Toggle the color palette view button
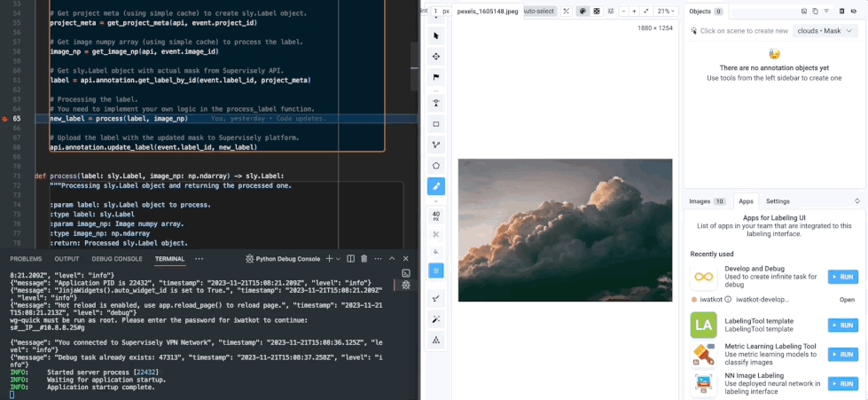Screen dimensions: 868x400 click(x=583, y=11)
